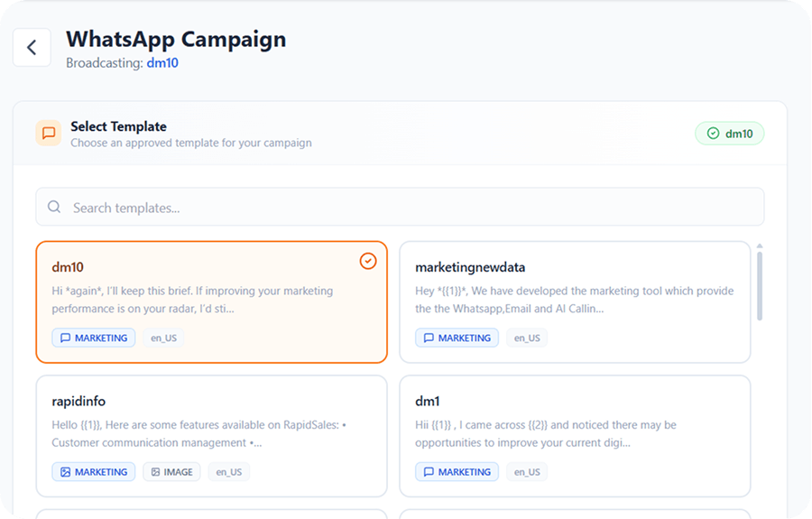This screenshot has height=519, width=812.
Task: Select the dm1 template card
Action: coord(575,436)
